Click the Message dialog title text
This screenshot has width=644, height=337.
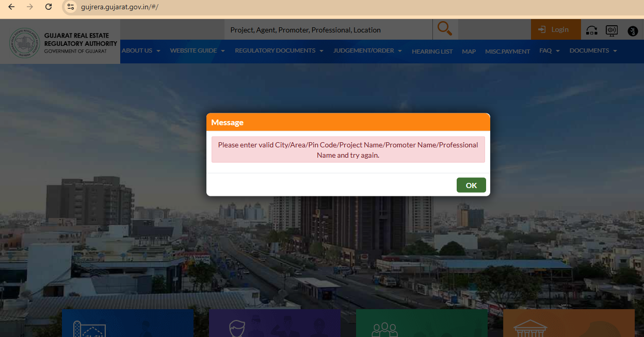coord(227,122)
